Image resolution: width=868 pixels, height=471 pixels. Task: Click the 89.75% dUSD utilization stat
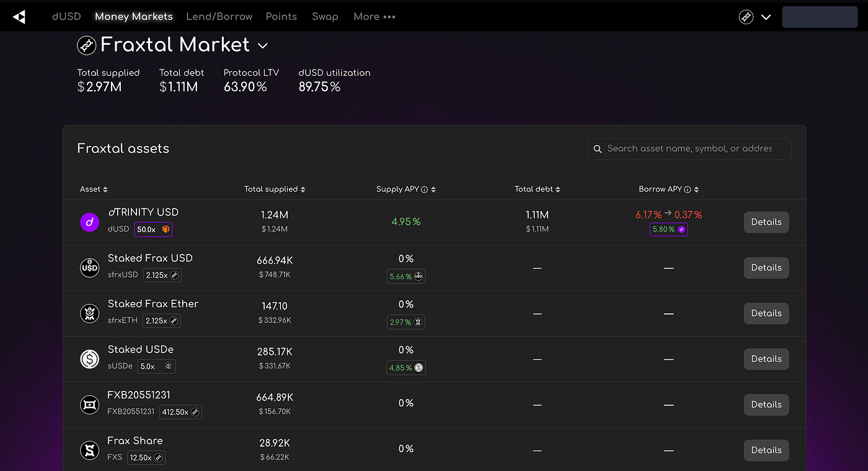320,87
